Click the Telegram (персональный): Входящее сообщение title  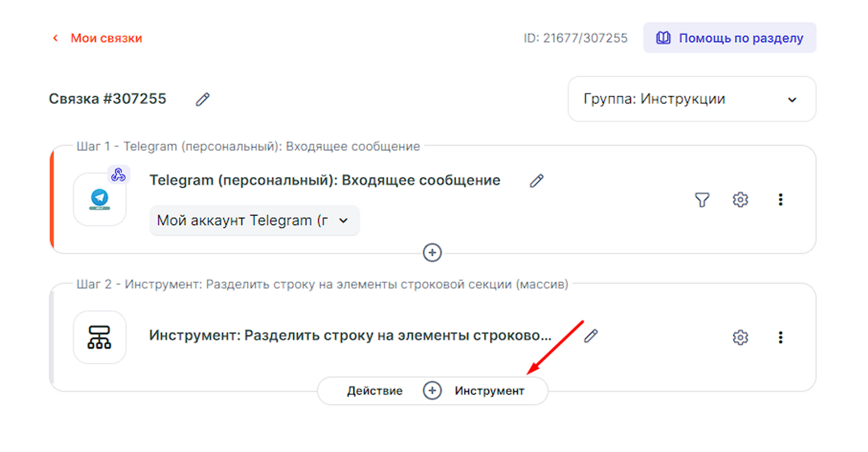point(324,181)
